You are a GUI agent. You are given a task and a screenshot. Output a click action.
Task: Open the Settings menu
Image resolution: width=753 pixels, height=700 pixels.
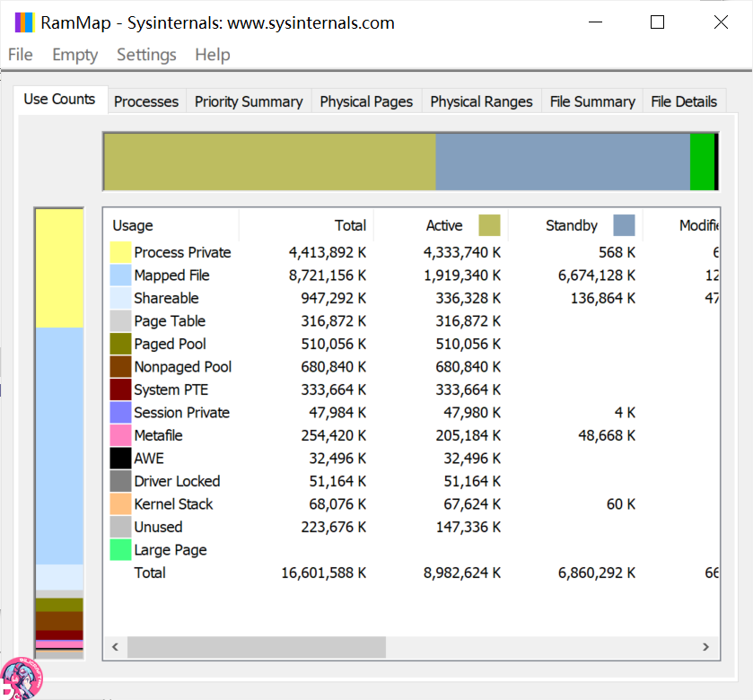pos(146,55)
